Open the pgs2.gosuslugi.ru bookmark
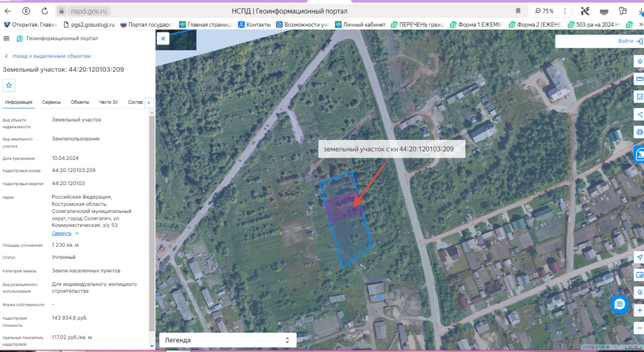The image size is (644, 352). (x=89, y=24)
